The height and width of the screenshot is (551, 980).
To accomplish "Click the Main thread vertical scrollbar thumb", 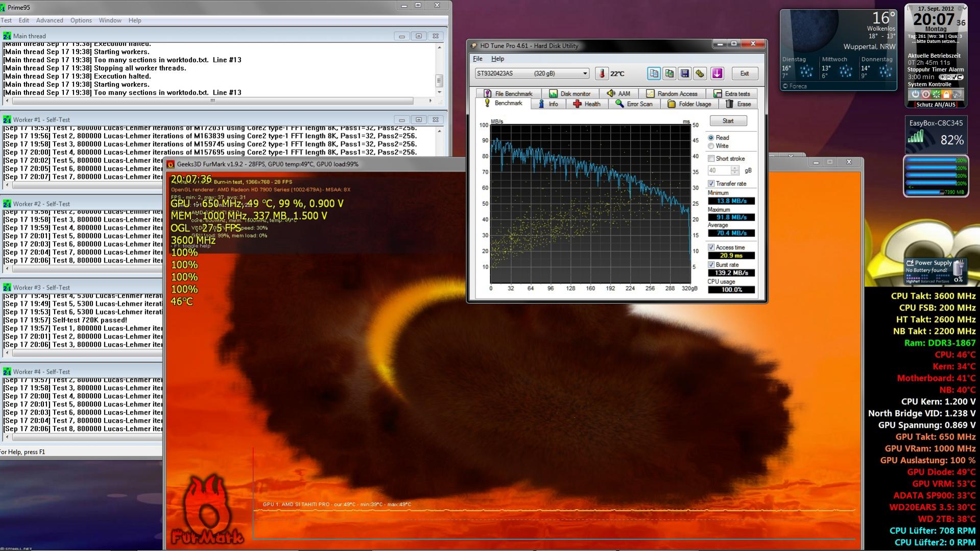I will tap(439, 81).
